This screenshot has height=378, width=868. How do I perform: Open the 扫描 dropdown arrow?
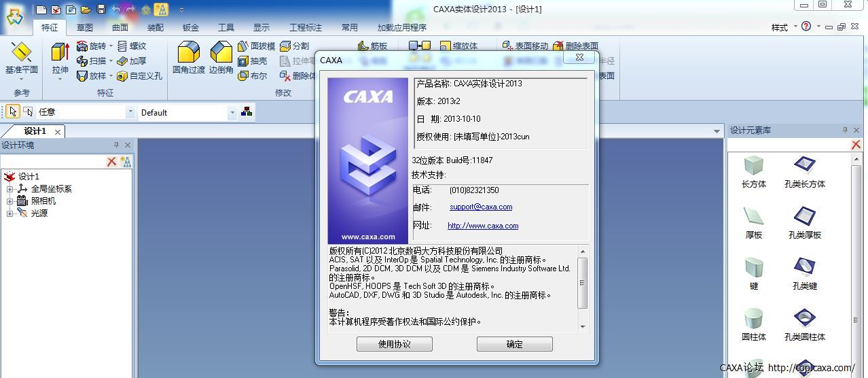click(111, 62)
